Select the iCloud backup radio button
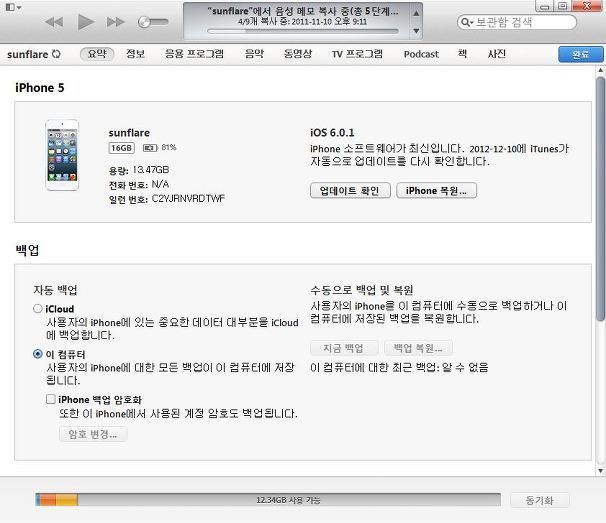 pos(37,308)
